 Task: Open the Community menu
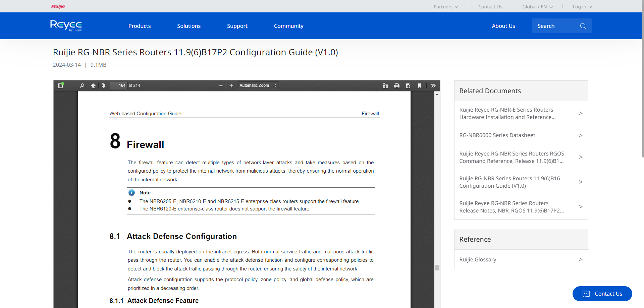pyautogui.click(x=289, y=26)
